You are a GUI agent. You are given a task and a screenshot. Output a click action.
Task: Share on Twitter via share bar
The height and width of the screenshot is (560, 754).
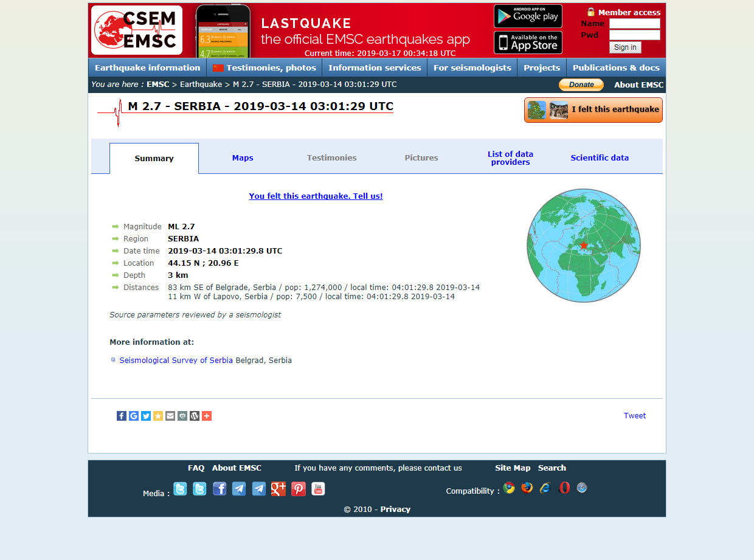(146, 416)
